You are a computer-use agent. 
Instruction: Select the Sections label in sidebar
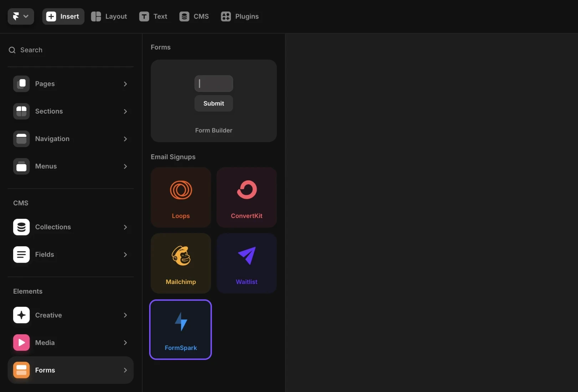(x=49, y=111)
